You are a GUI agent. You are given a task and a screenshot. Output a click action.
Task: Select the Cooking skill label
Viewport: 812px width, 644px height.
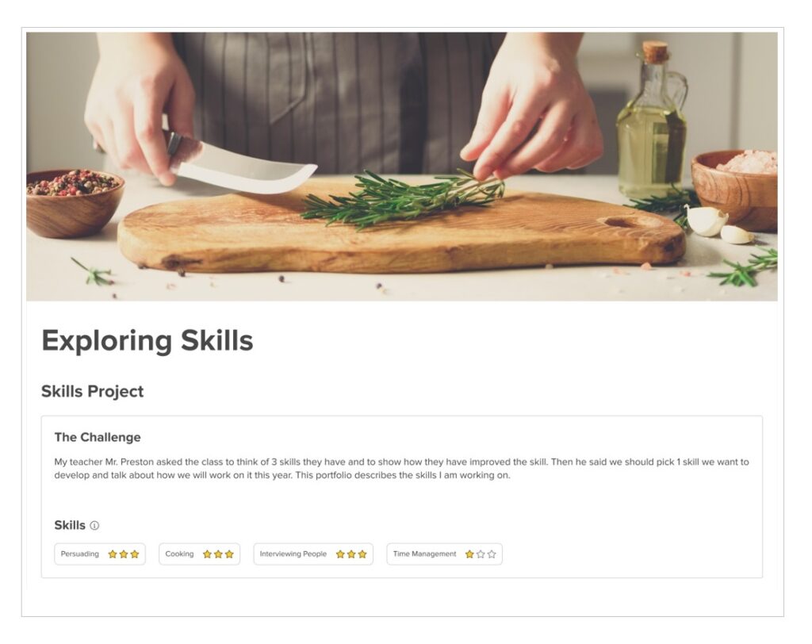pyautogui.click(x=179, y=554)
